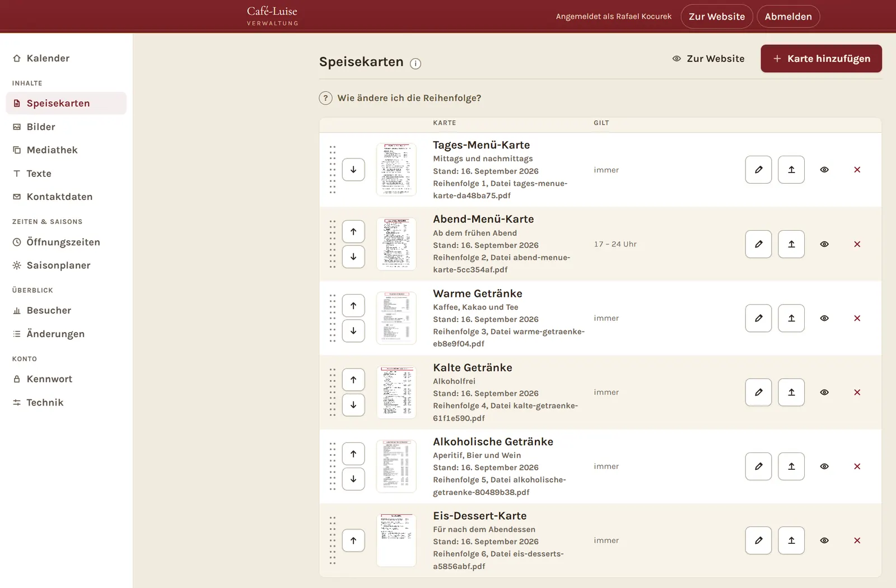Viewport: 896px width, 588px height.
Task: Upload new file for Abend-Menü-Karte
Action: 791,244
